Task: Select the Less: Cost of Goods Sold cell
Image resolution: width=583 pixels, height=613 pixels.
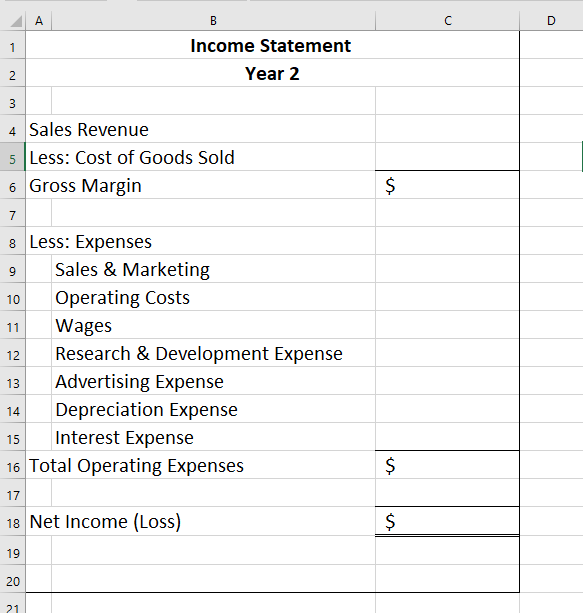Action: coord(201,157)
